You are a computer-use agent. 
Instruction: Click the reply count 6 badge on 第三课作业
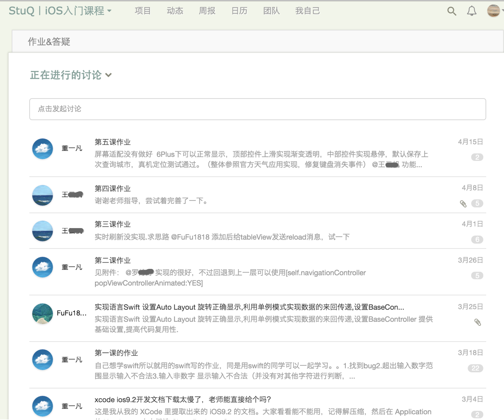point(477,239)
